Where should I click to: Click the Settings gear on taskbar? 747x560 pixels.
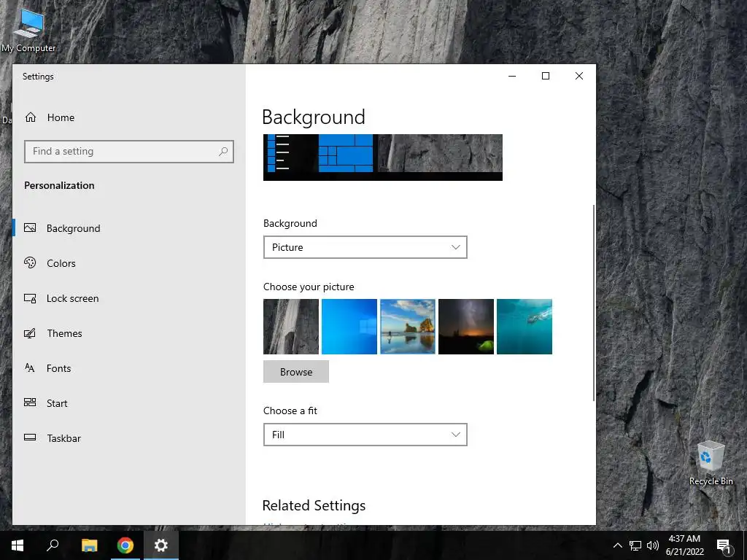click(x=161, y=545)
